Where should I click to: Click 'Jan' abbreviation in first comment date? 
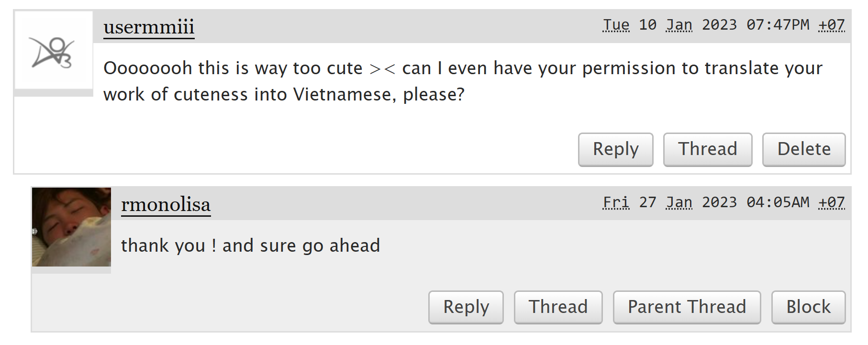[679, 25]
